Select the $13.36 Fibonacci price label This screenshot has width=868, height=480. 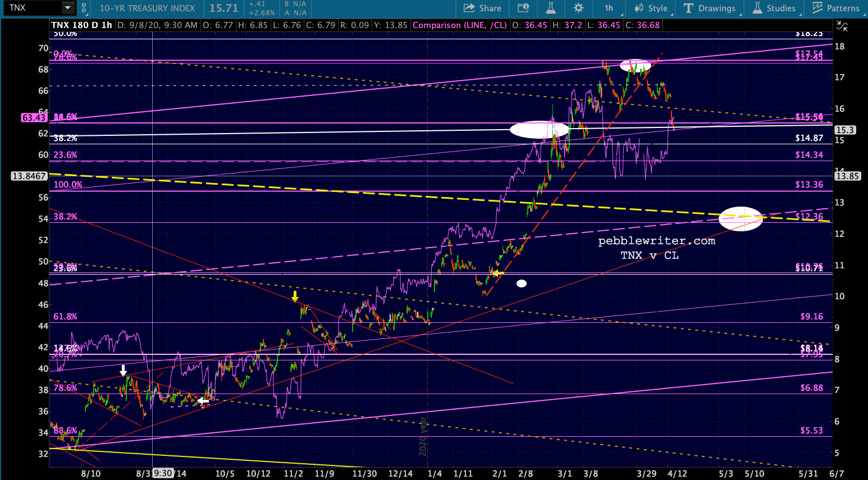(x=809, y=185)
